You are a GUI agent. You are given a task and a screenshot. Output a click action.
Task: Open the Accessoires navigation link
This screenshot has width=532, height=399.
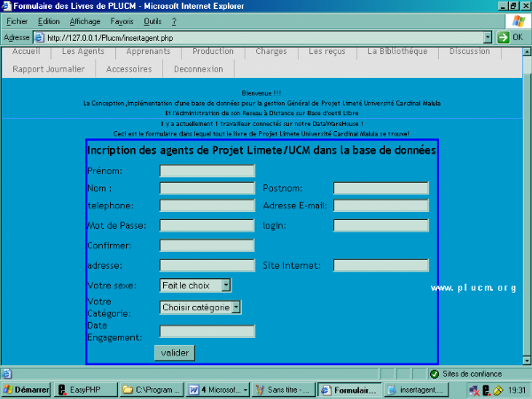129,69
